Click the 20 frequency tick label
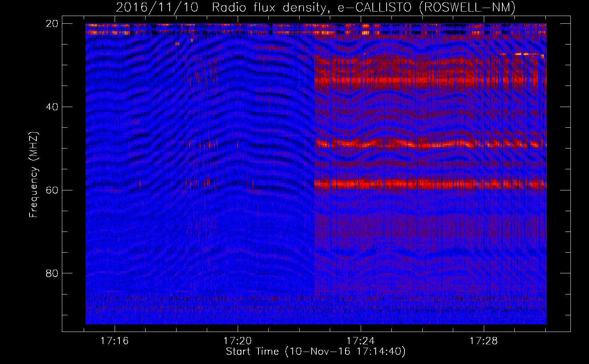589x364 pixels. tap(52, 24)
